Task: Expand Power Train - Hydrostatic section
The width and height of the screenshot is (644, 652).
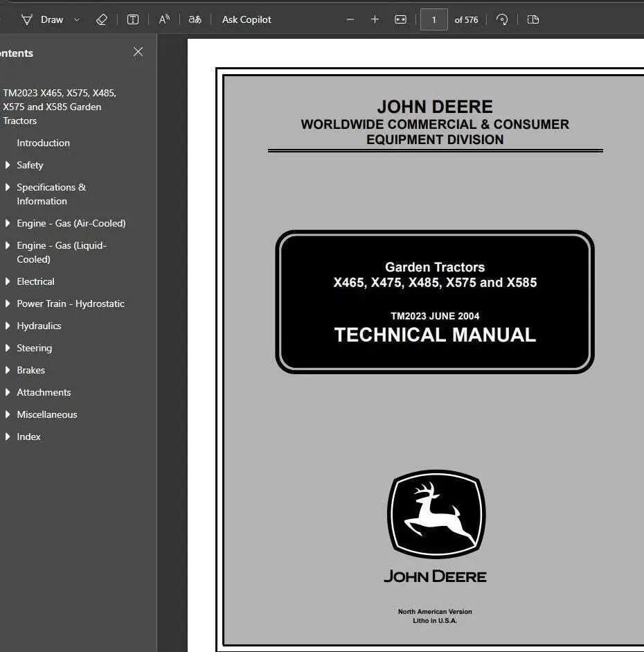Action: [8, 303]
